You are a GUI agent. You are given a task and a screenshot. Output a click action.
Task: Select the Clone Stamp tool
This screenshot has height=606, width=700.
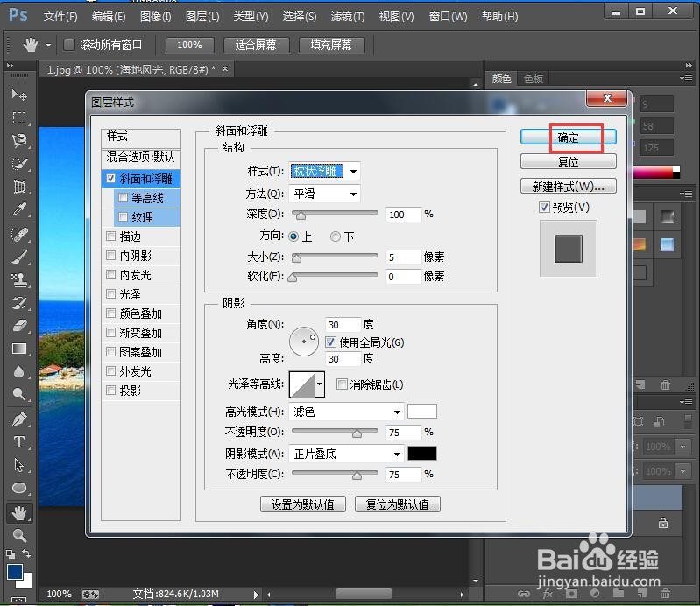coord(19,280)
